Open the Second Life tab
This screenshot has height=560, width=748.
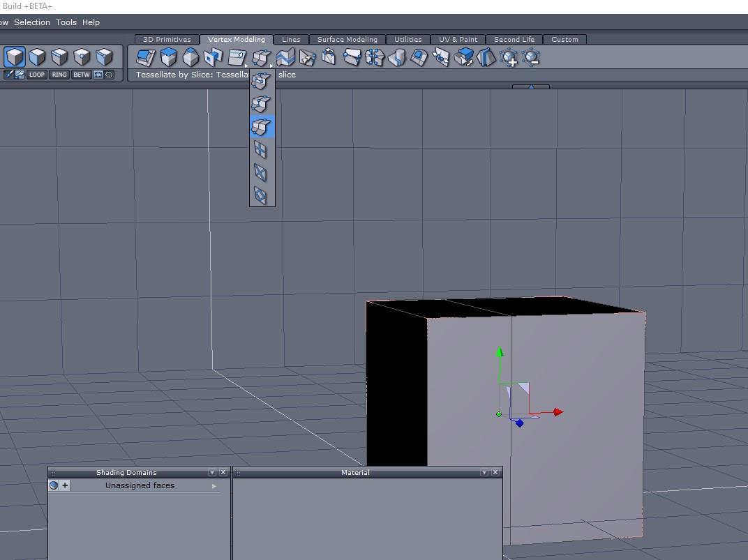pyautogui.click(x=514, y=40)
